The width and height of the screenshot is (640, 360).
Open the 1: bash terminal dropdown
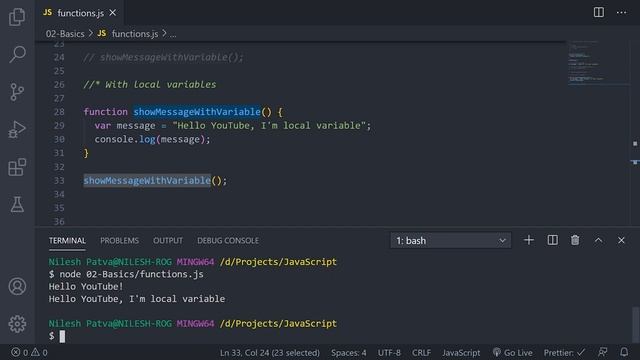pyautogui.click(x=451, y=240)
